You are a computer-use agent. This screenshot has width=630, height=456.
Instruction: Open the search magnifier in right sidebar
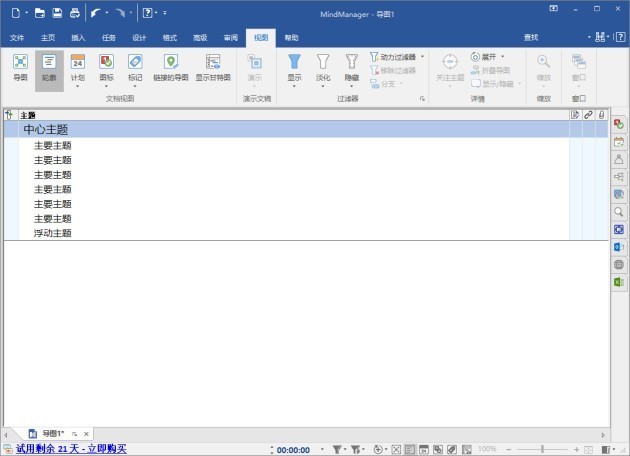pyautogui.click(x=619, y=212)
